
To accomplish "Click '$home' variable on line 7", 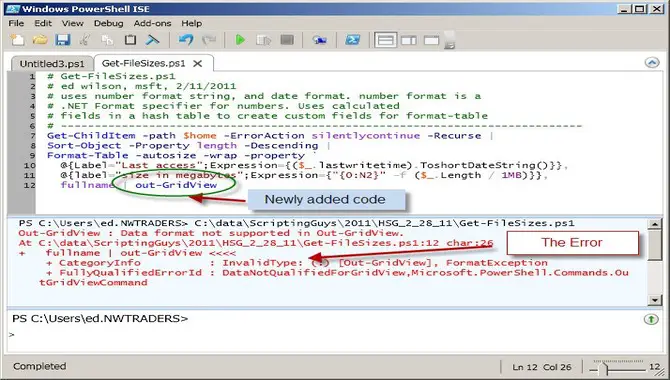I will 200,136.
